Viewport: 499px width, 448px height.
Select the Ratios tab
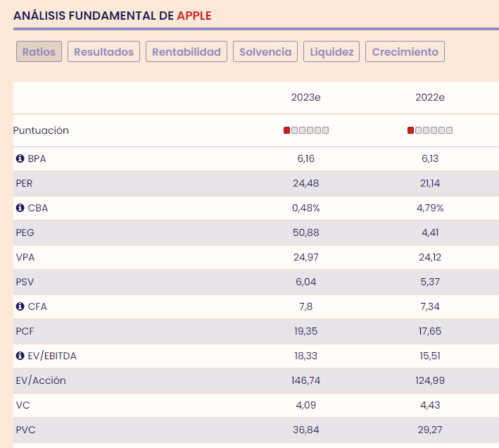coord(39,51)
